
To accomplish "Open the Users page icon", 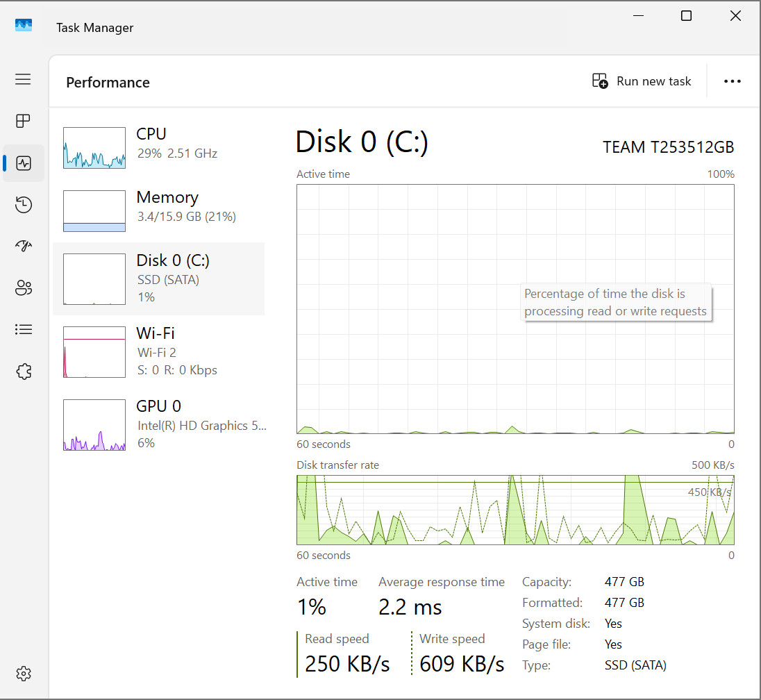I will (x=24, y=288).
